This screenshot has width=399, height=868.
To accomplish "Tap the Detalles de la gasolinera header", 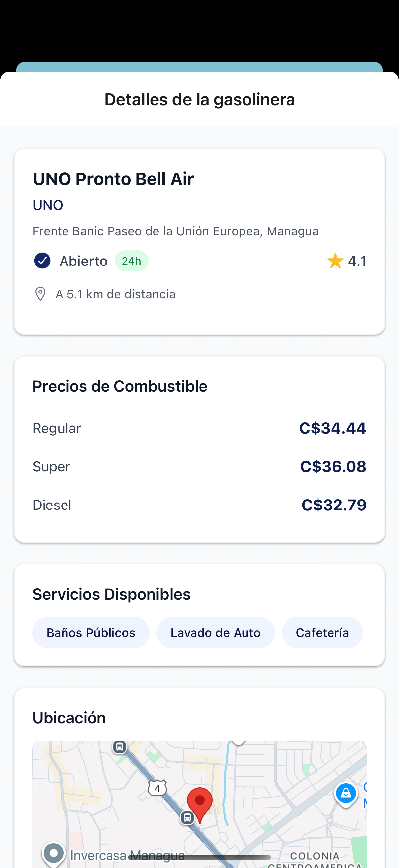I will click(x=200, y=100).
